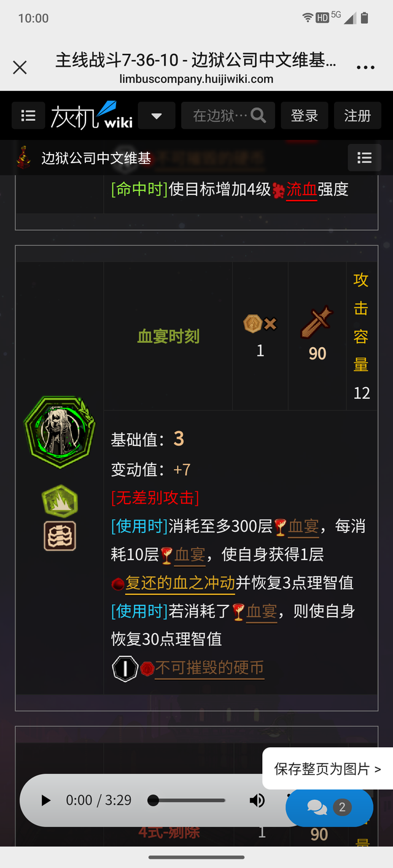The width and height of the screenshot is (393, 868).
Task: Open the 边狱公司中文维基 site title
Action: click(96, 158)
